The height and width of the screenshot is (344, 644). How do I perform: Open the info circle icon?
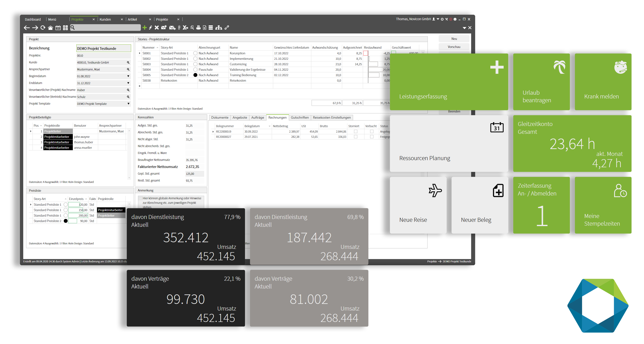point(455,19)
